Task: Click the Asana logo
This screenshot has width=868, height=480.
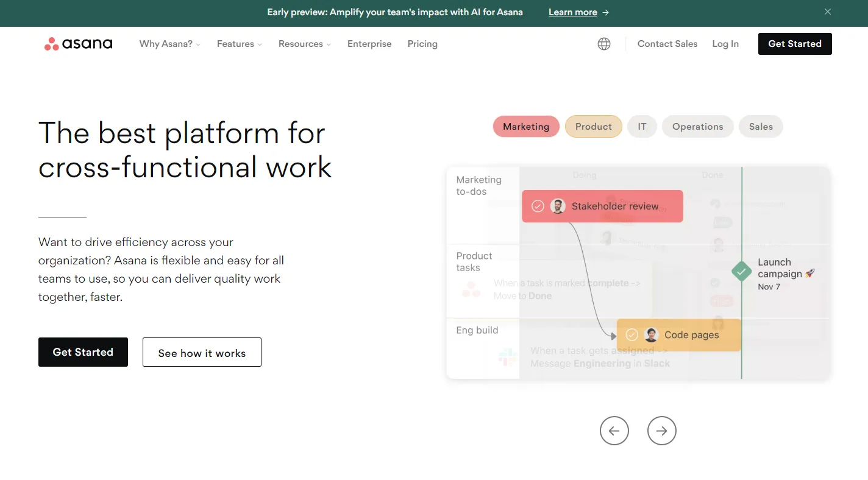Action: pyautogui.click(x=78, y=44)
